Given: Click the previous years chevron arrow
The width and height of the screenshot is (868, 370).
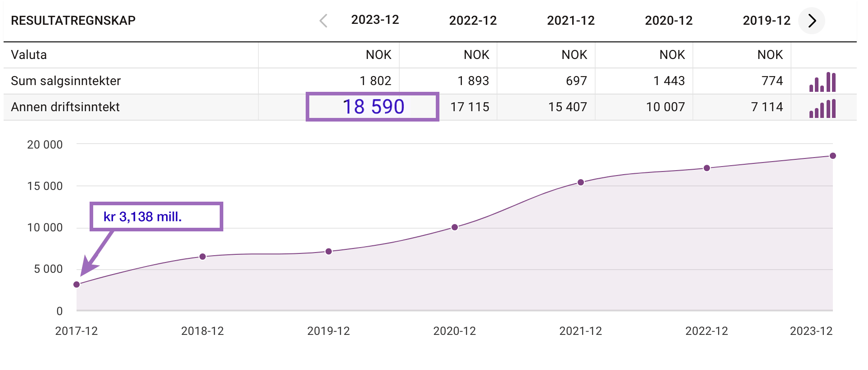Looking at the screenshot, I should pyautogui.click(x=323, y=21).
